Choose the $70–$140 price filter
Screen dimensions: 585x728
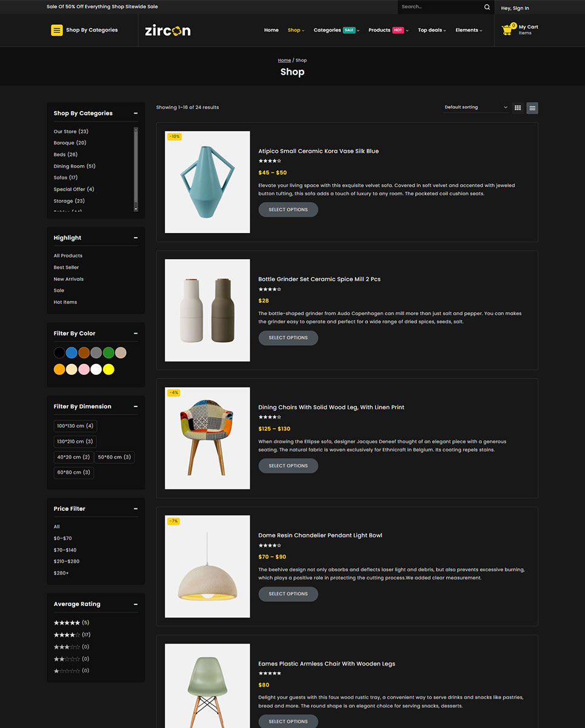tap(65, 550)
